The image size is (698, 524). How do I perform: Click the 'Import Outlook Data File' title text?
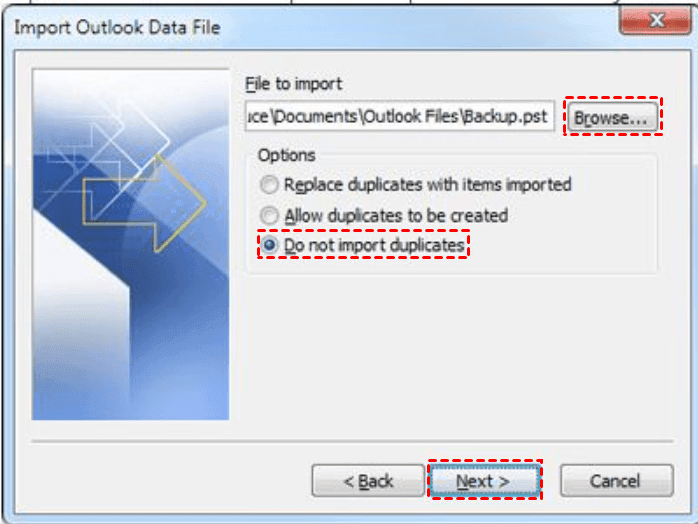tap(117, 25)
